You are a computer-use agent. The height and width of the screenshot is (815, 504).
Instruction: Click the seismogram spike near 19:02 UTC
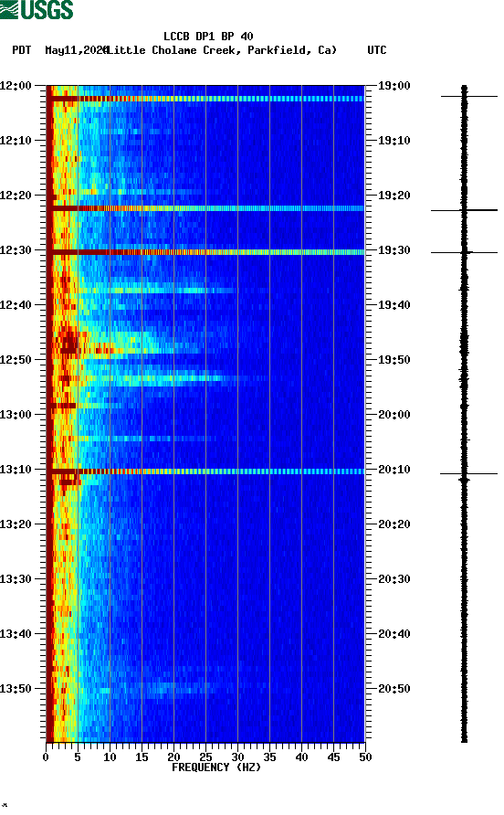(x=469, y=96)
